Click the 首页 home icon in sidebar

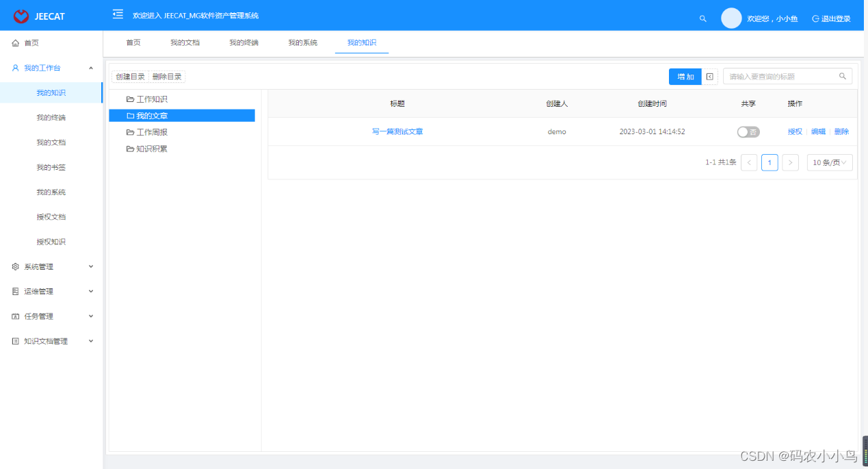tap(15, 43)
